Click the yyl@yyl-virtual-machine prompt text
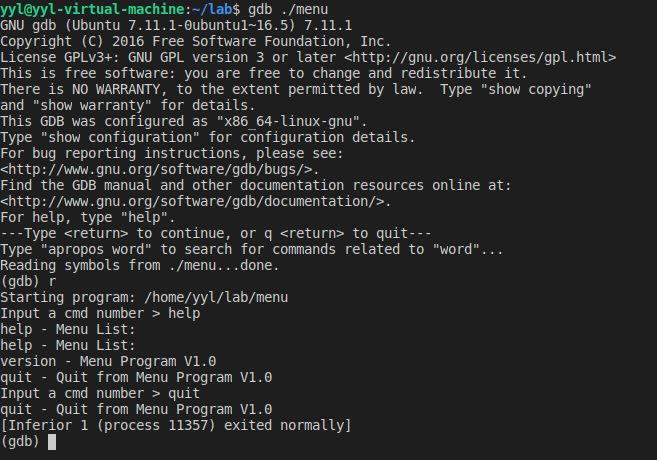The height and width of the screenshot is (460, 657). tap(80, 9)
